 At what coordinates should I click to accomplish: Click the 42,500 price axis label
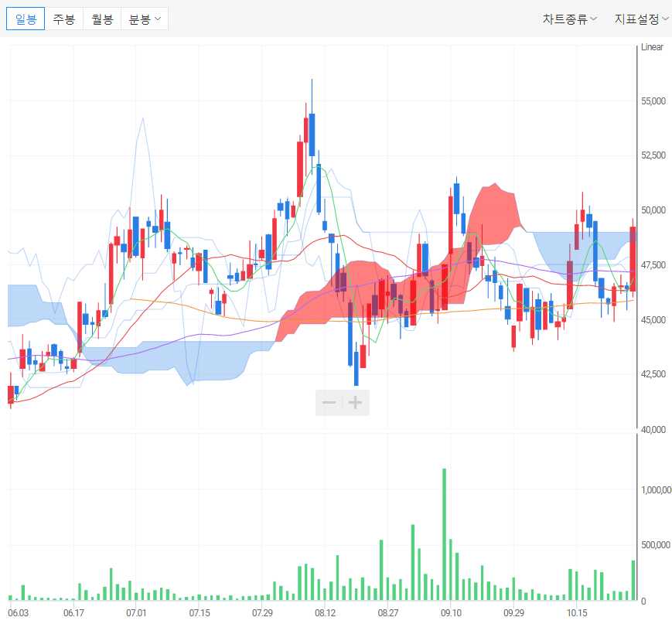coord(653,374)
